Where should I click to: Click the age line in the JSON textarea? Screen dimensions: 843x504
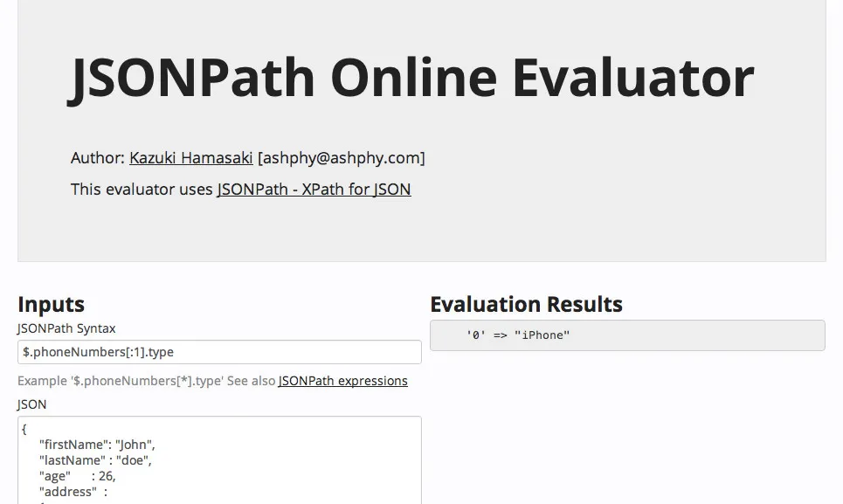[74, 476]
